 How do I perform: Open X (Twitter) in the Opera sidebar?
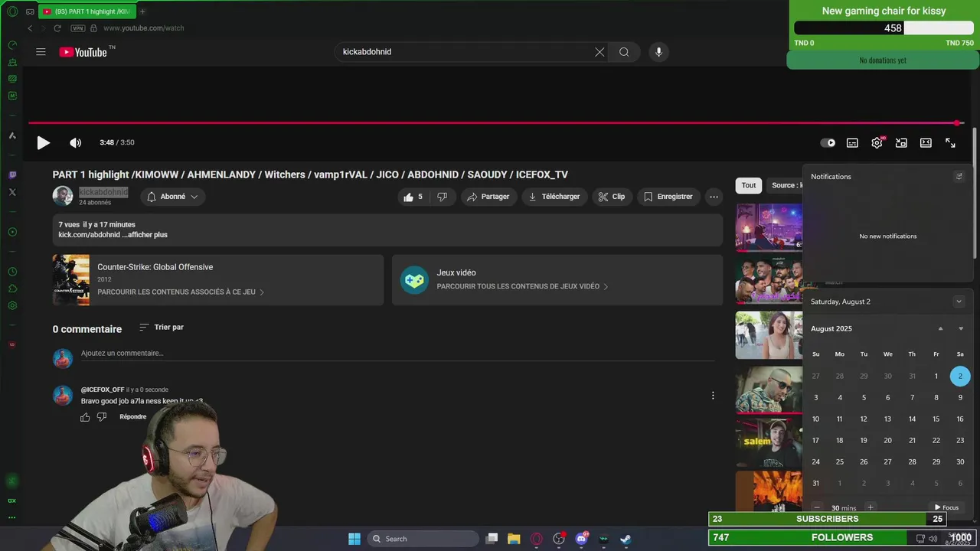(12, 192)
